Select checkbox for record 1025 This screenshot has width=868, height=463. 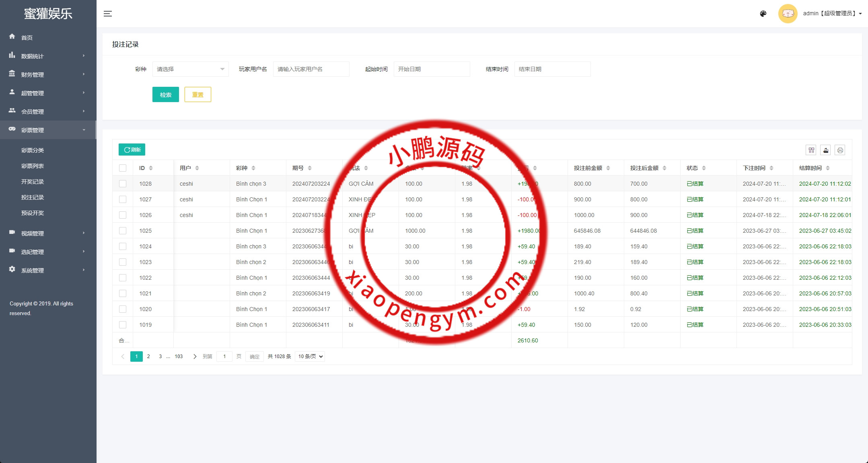pos(123,231)
